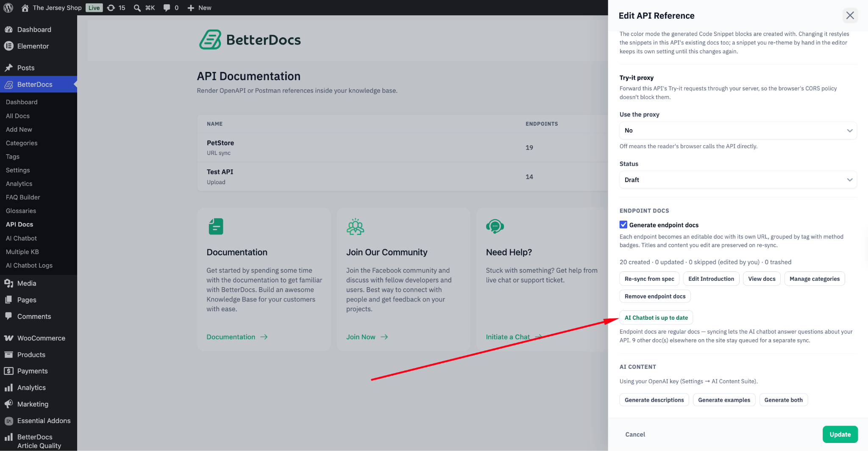Click Cancel in the edit panel

click(x=635, y=434)
